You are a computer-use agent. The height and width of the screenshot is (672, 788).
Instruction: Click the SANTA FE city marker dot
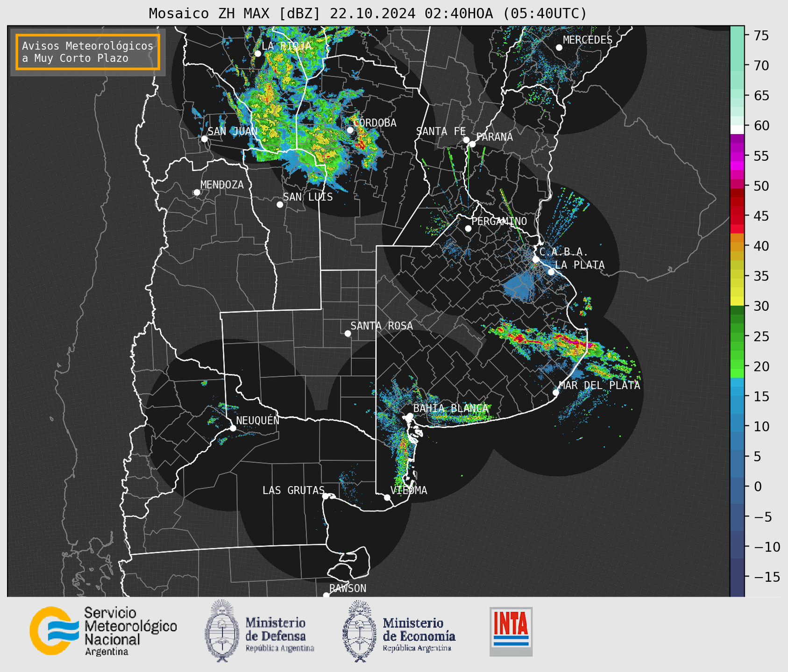pos(466,140)
